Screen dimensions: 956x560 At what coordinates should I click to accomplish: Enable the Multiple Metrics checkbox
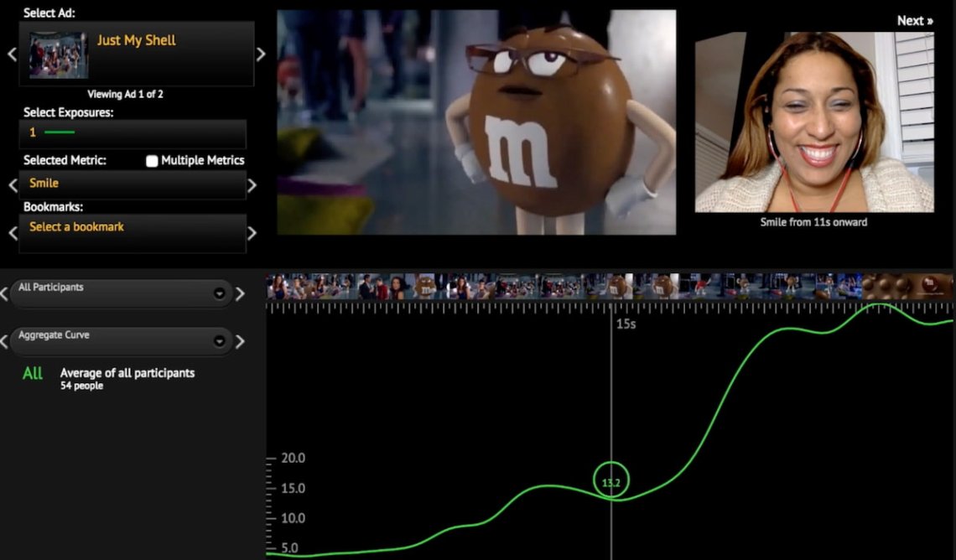pyautogui.click(x=152, y=161)
